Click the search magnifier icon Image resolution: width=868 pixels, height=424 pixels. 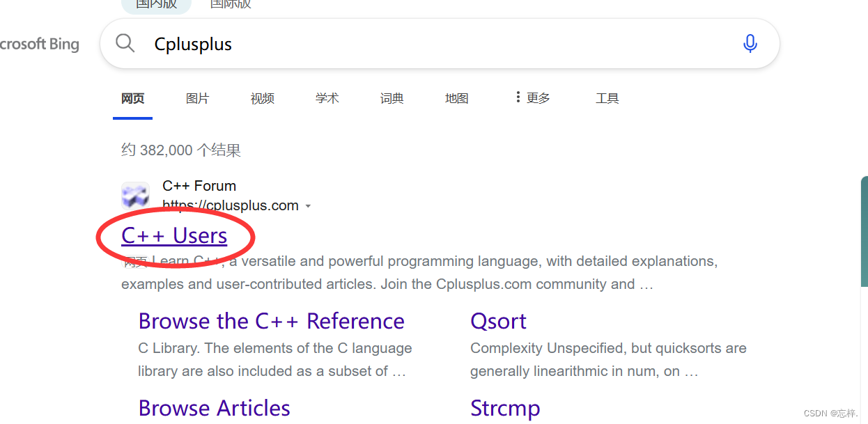coord(125,44)
